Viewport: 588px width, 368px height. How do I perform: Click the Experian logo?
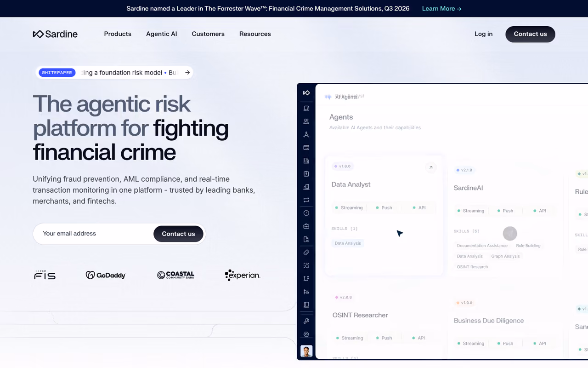click(x=243, y=275)
